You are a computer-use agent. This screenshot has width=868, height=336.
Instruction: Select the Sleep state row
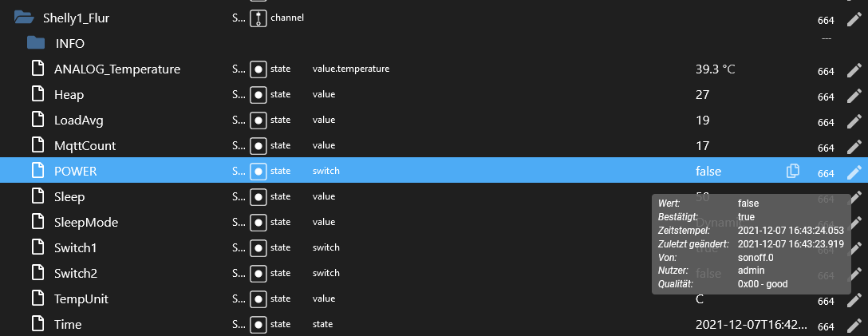69,197
